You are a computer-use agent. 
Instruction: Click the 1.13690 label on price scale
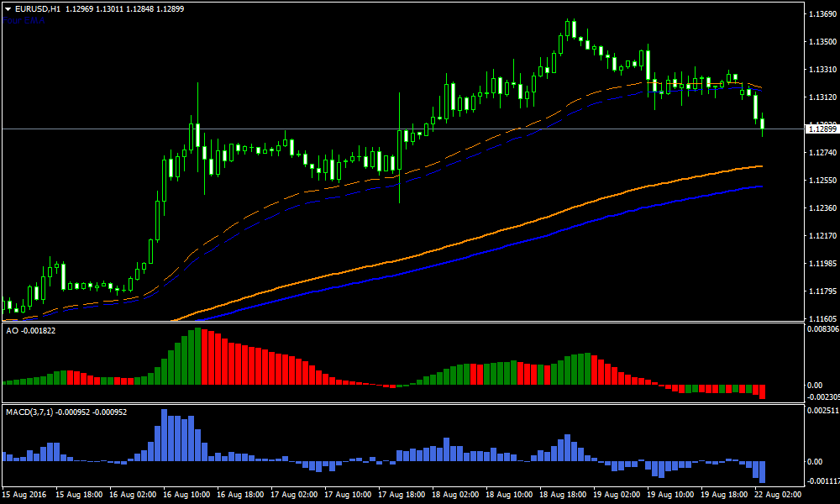click(821, 14)
